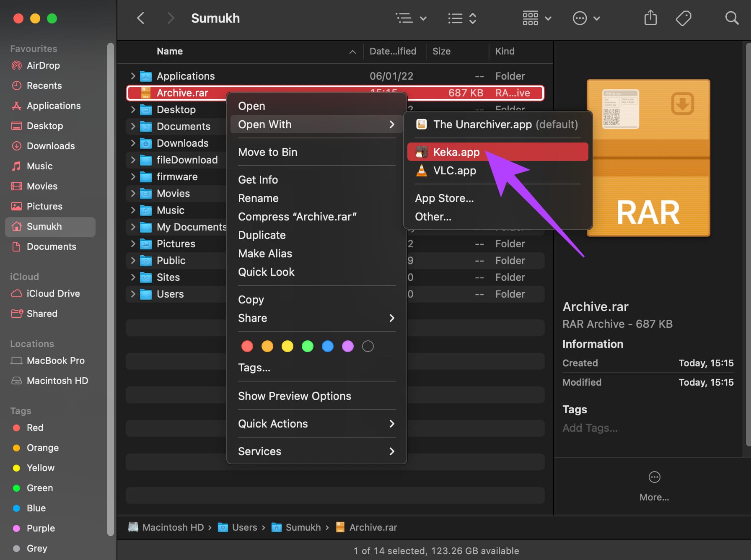751x560 pixels.
Task: Apply the red tag color dot
Action: click(247, 346)
